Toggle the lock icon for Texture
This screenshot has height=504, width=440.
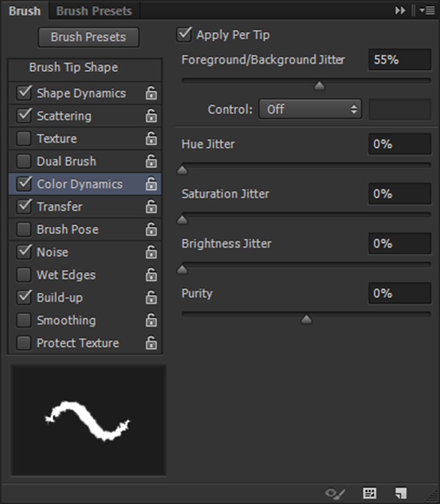(151, 139)
